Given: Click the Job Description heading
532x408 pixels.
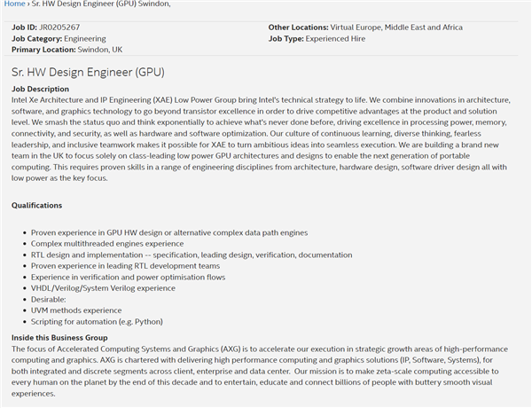Looking at the screenshot, I should tap(40, 89).
